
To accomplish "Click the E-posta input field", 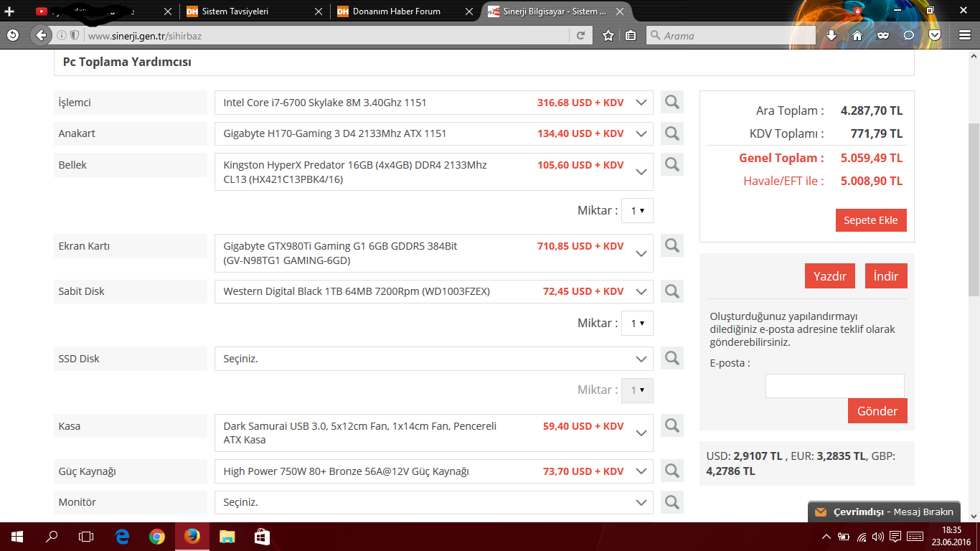I will [834, 386].
